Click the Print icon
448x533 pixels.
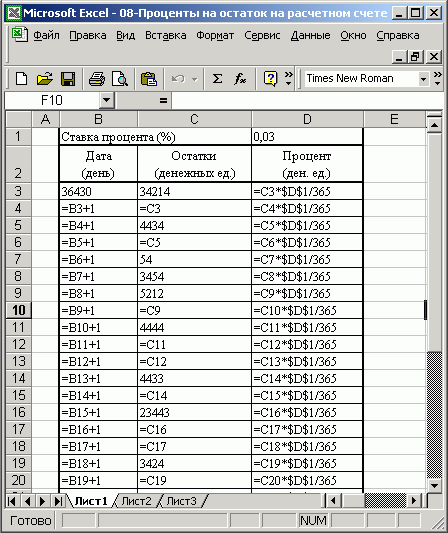point(97,79)
